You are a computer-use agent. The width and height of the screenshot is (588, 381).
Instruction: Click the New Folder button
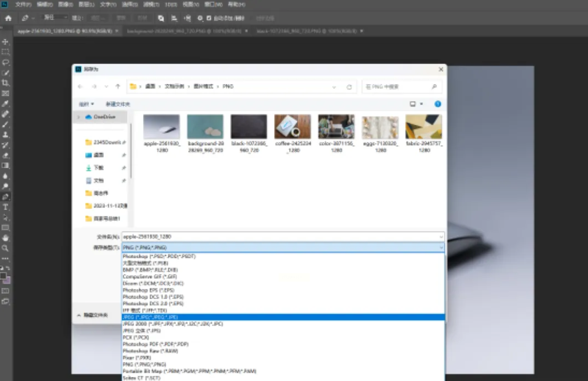coord(117,104)
